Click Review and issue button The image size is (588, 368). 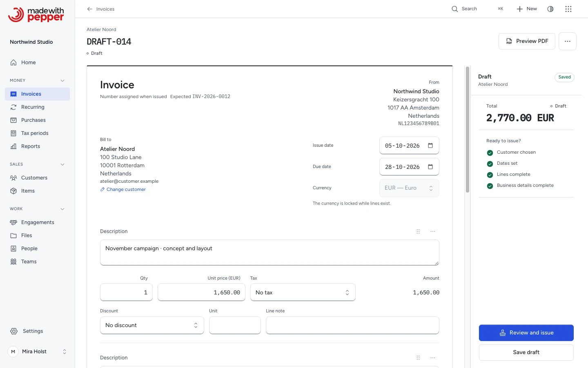click(526, 333)
